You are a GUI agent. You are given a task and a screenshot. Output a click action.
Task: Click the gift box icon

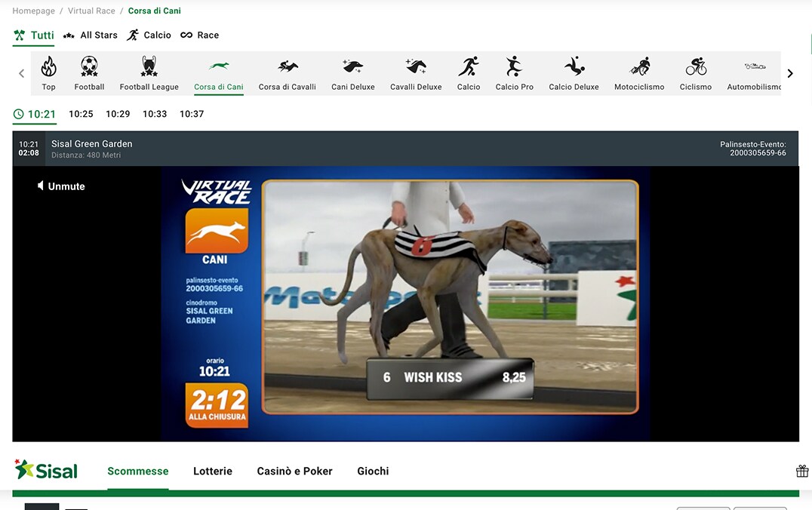point(802,471)
